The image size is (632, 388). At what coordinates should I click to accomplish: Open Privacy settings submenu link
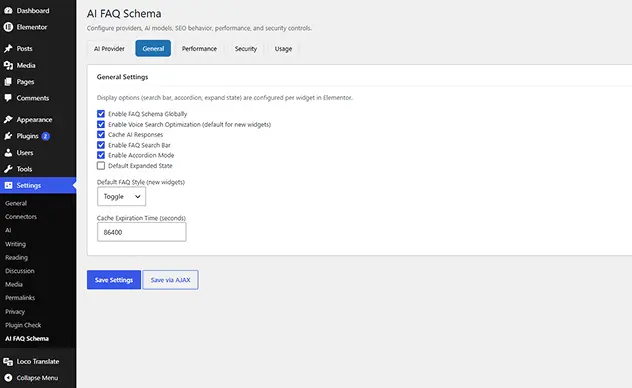15,312
